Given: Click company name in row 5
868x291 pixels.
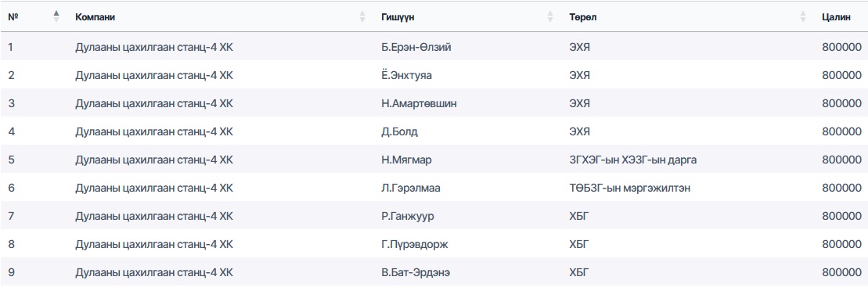Looking at the screenshot, I should pyautogui.click(x=154, y=160).
